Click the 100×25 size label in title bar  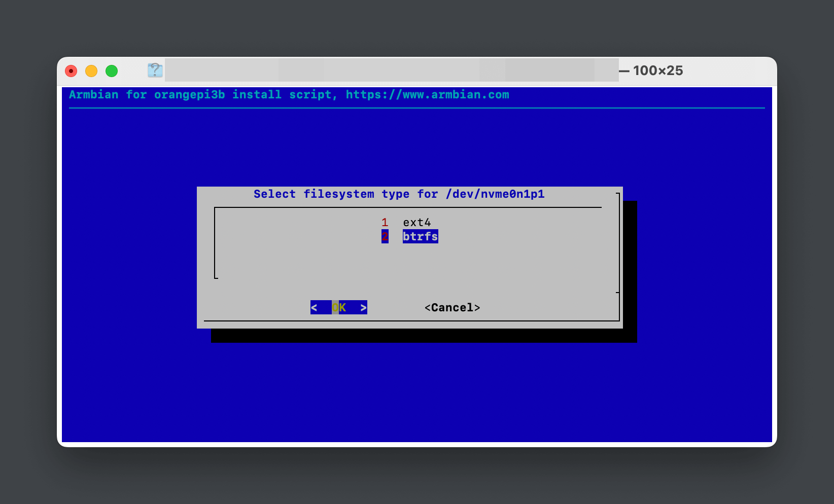pos(657,71)
